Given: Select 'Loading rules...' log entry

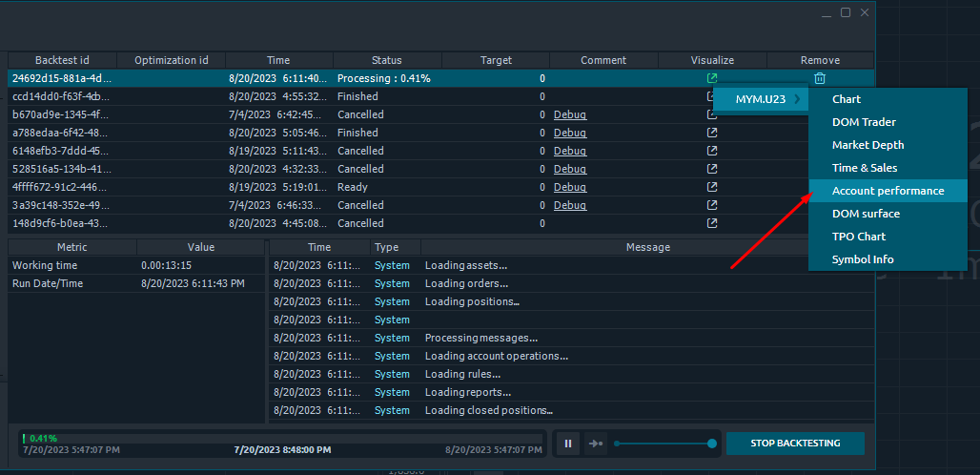Looking at the screenshot, I should pos(462,374).
